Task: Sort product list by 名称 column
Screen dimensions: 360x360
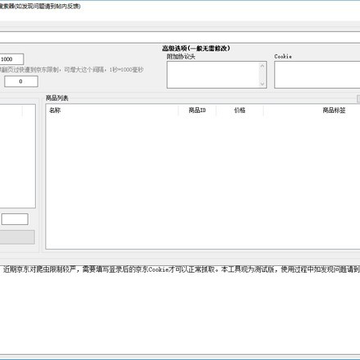Action: (112, 110)
